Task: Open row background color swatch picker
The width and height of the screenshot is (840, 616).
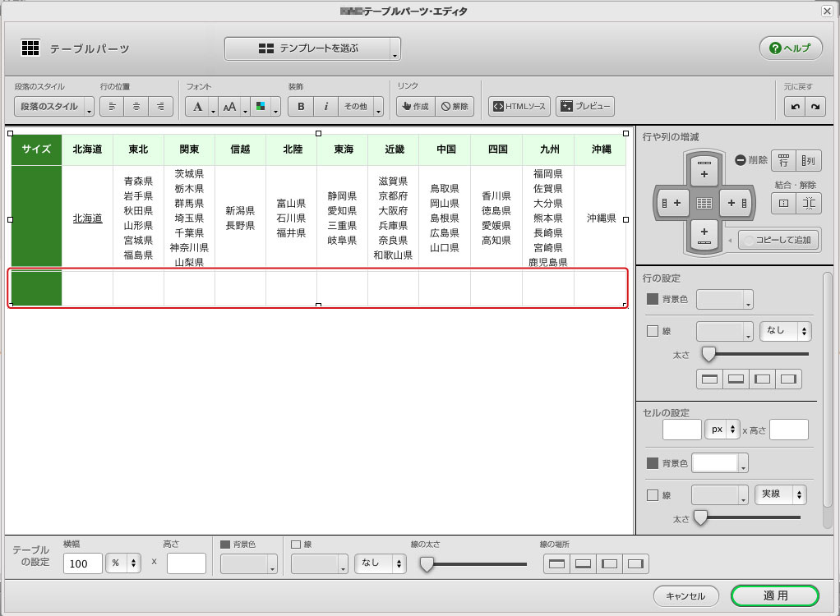Action: coord(724,300)
